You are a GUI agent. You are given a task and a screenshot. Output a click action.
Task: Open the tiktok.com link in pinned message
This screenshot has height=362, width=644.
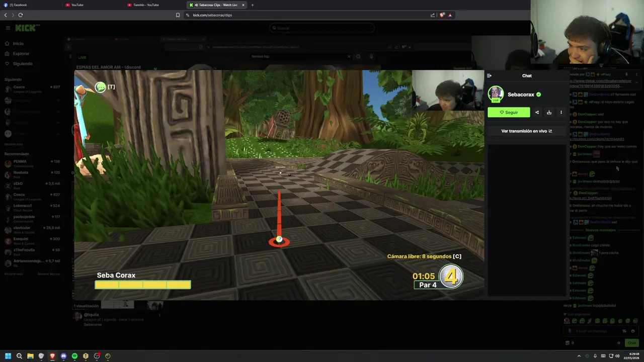(x=600, y=83)
